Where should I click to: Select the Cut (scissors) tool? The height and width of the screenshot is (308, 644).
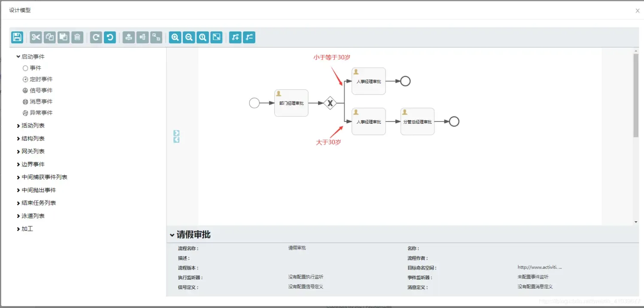[36, 37]
